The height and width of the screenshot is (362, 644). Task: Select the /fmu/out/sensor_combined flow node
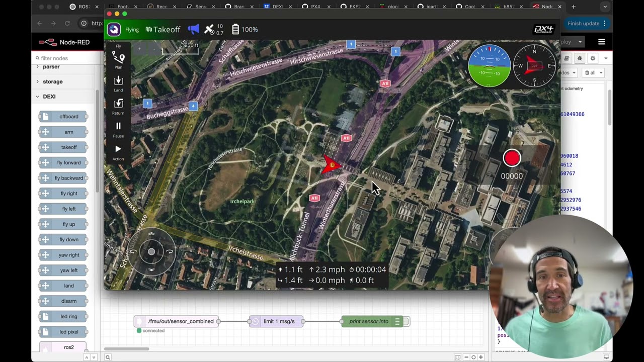point(176,321)
